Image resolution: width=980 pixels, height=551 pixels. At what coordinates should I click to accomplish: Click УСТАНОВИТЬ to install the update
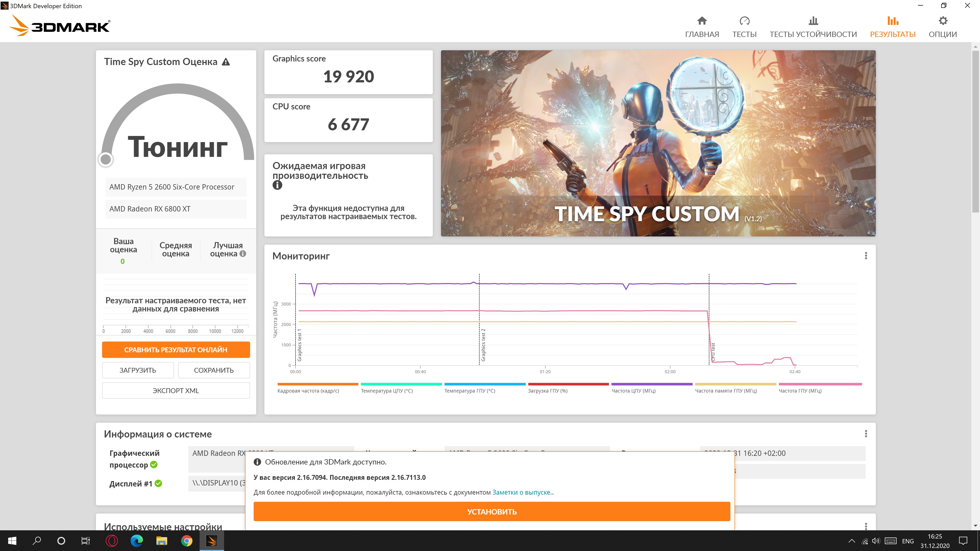point(492,512)
